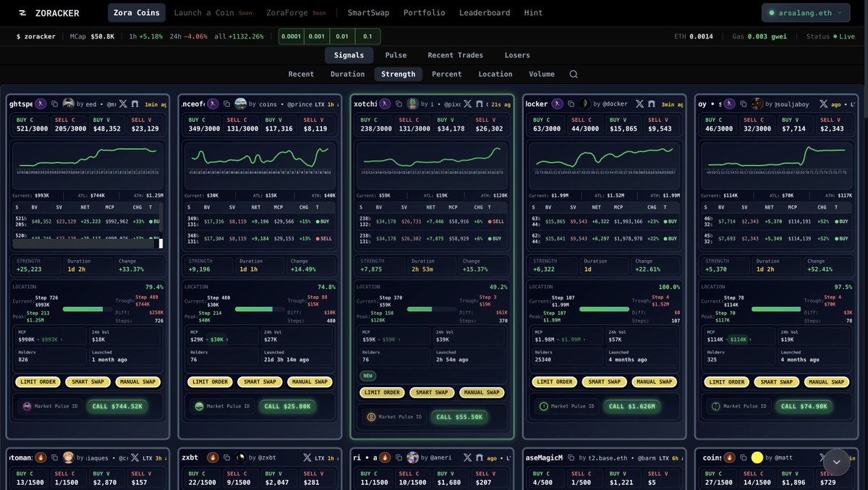Click SMART SWAP on the locker card
The image size is (868, 490).
[x=604, y=381]
